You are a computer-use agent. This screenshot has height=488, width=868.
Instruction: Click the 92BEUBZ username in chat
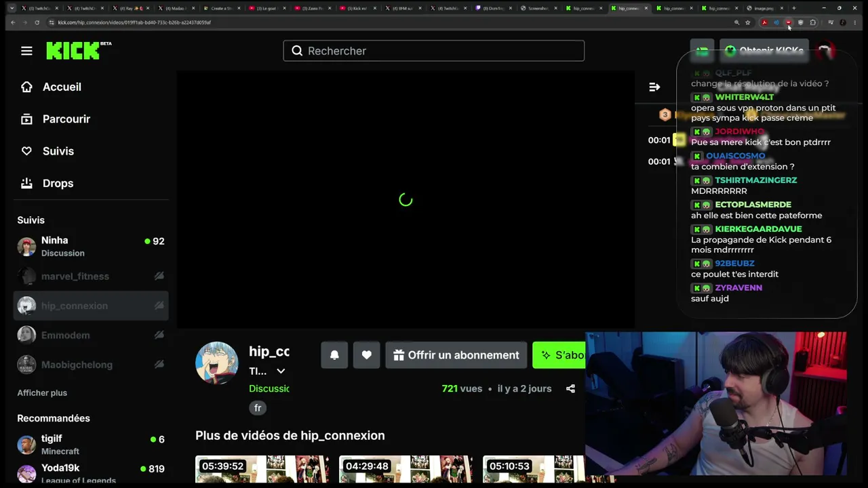[x=734, y=264]
